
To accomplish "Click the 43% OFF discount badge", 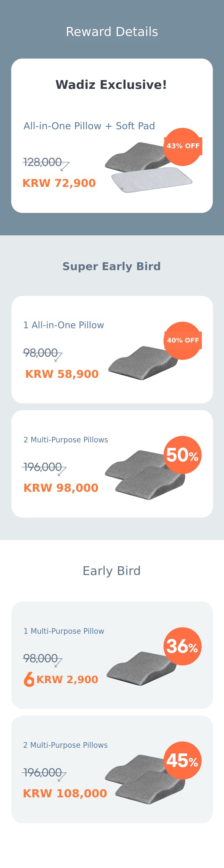I will click(183, 146).
